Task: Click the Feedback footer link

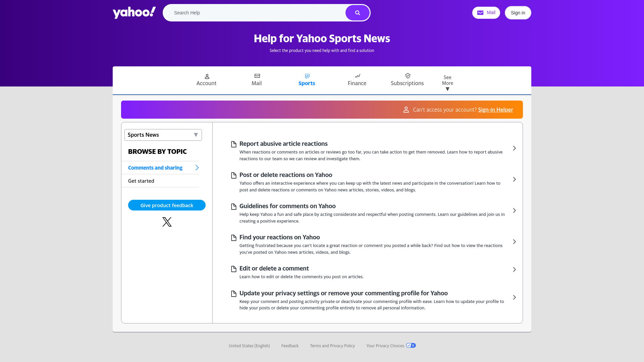Action: (290, 346)
